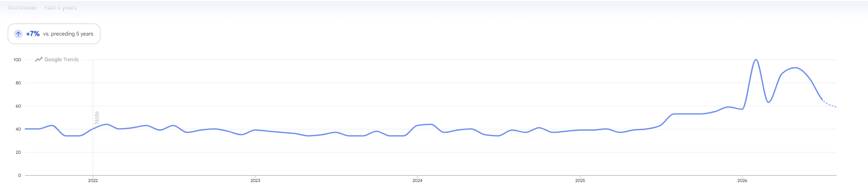Click the peak point at value 100
868x191 pixels.
[756, 60]
